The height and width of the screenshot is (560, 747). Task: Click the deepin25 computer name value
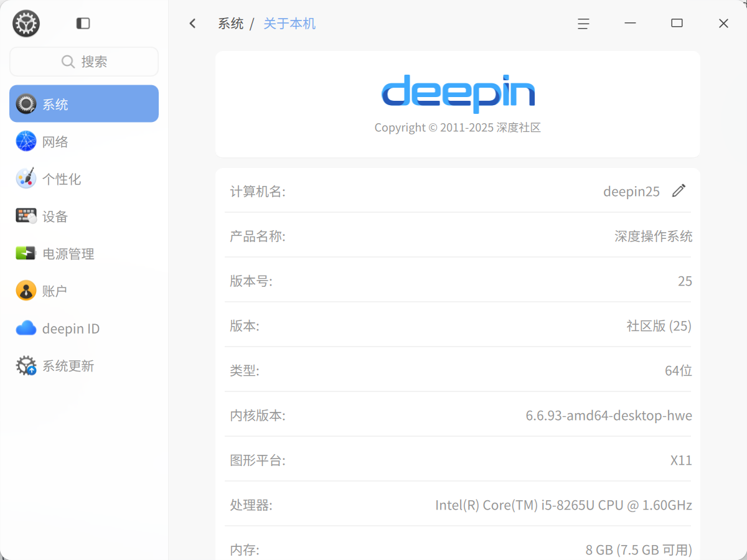631,191
